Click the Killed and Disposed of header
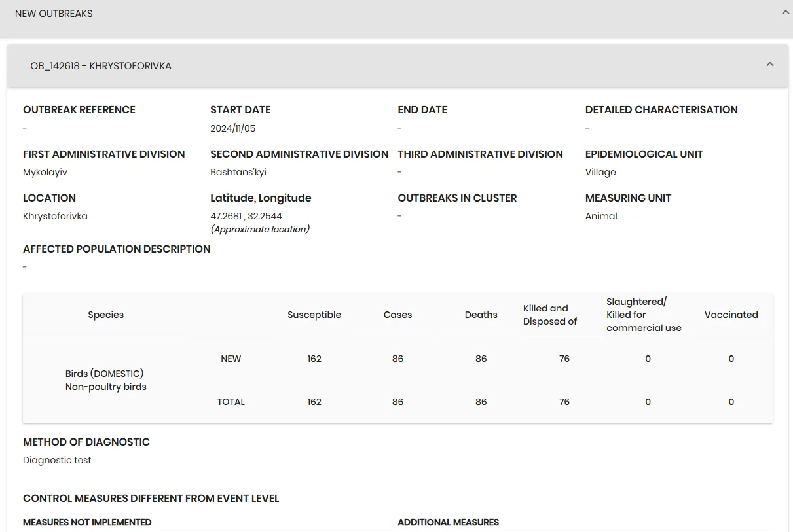The height and width of the screenshot is (532, 793). [550, 315]
